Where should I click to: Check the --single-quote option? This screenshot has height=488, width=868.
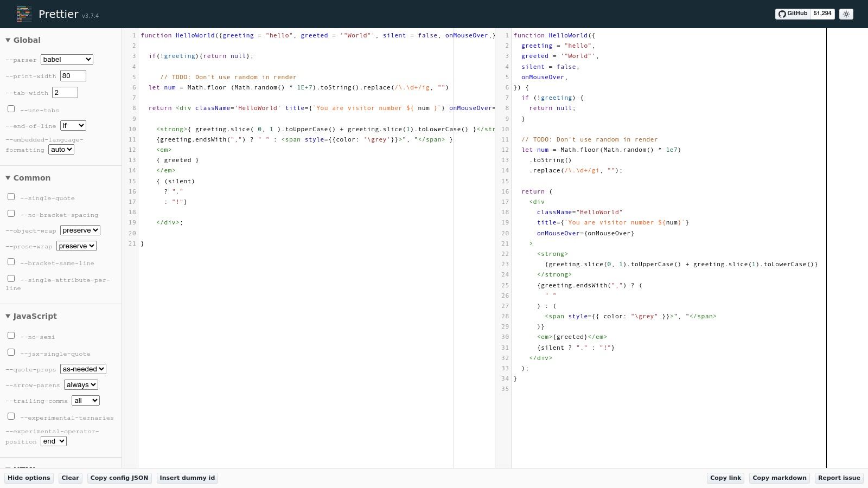coord(11,197)
